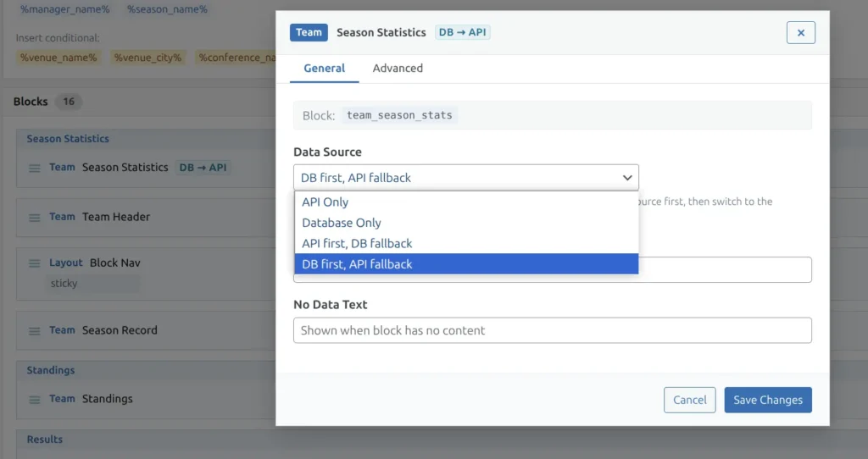Insert the %manager_name% placeholder tag
The width and height of the screenshot is (868, 459).
click(64, 9)
